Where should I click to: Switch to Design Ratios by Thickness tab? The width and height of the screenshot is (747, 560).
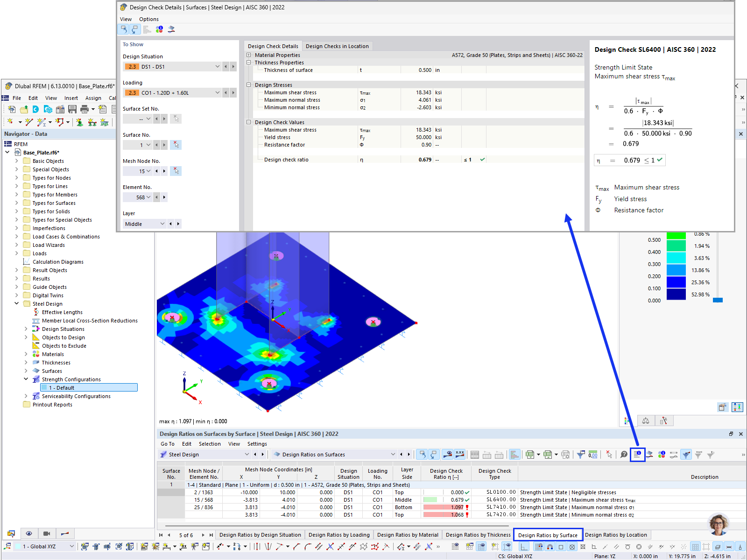(x=478, y=535)
